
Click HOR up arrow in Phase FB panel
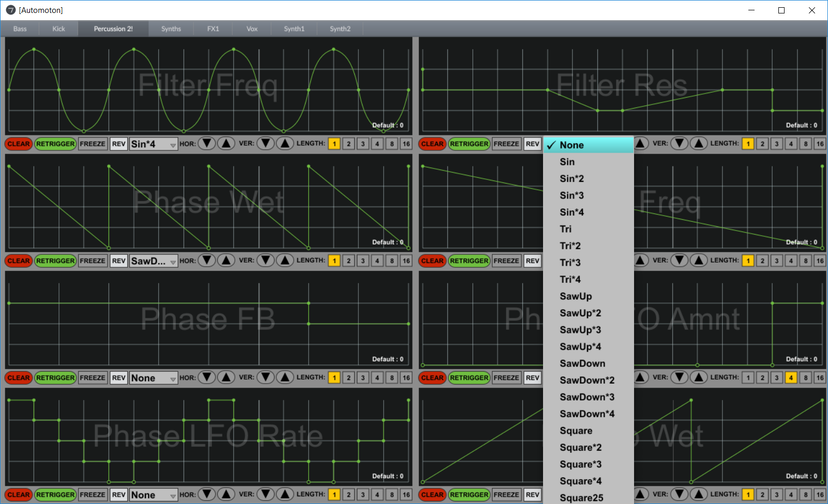[x=226, y=377]
